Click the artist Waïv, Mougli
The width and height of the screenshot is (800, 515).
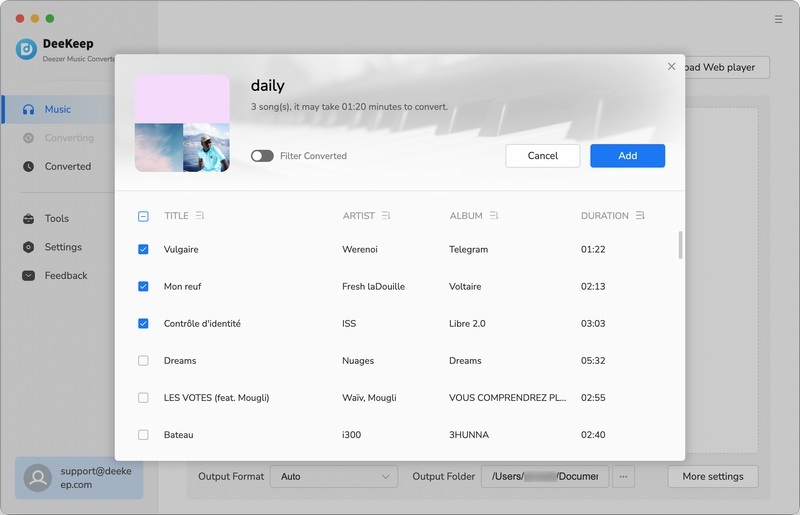369,398
